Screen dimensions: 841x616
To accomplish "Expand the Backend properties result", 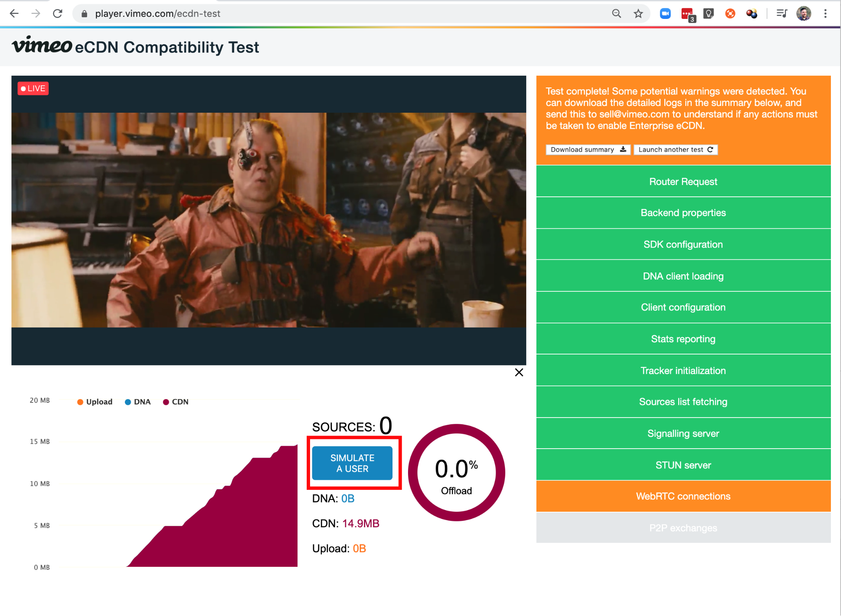I will click(683, 213).
